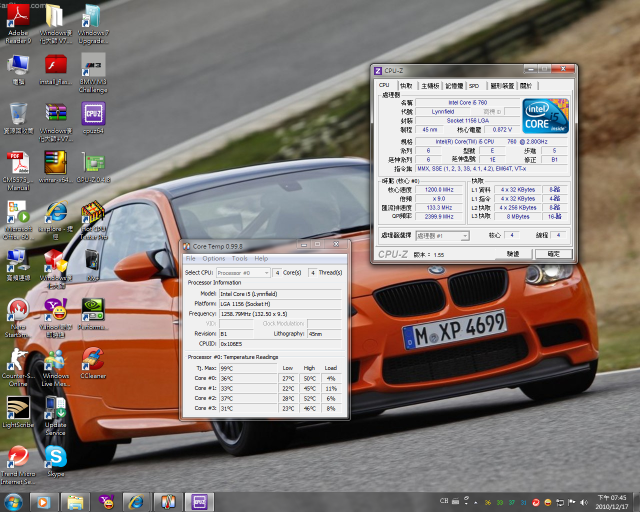Open the volume control in the system tray

(x=584, y=502)
